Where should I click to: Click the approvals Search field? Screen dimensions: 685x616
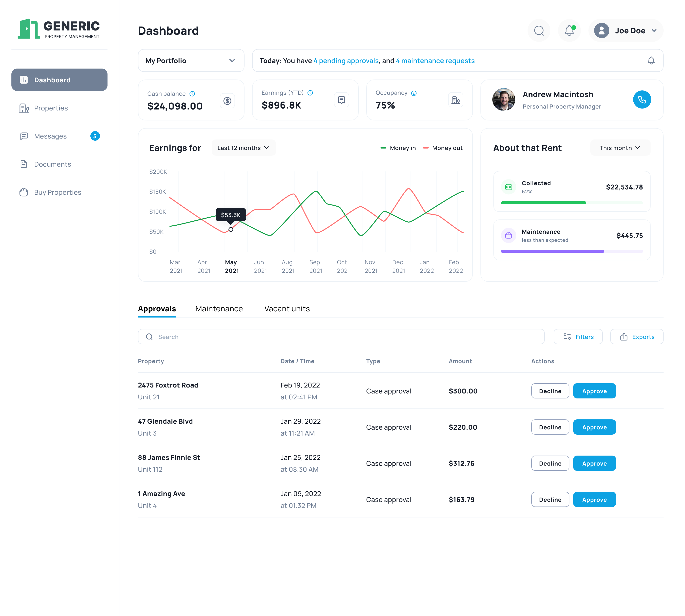pos(341,337)
